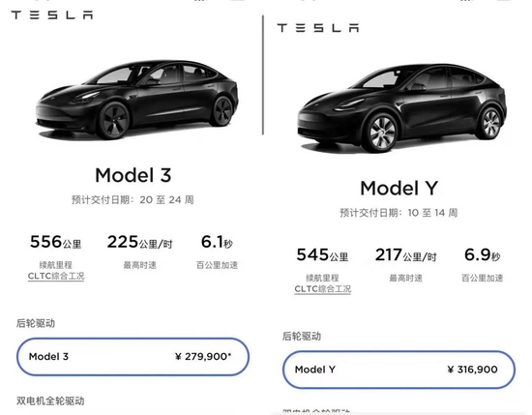The height and width of the screenshot is (415, 532).
Task: Click Model 3 delivery estimate 20至24周
Action: [133, 200]
